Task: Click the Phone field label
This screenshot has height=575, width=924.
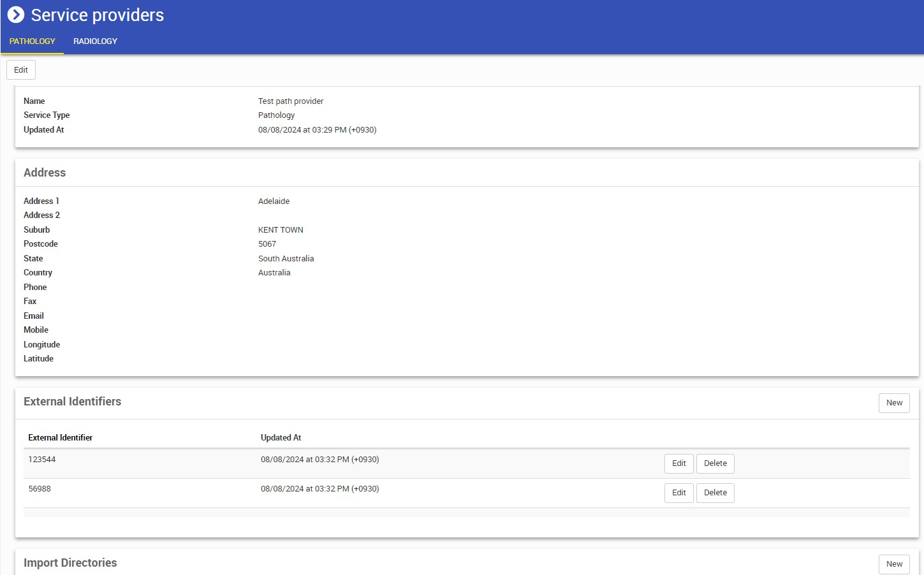Action: 35,287
